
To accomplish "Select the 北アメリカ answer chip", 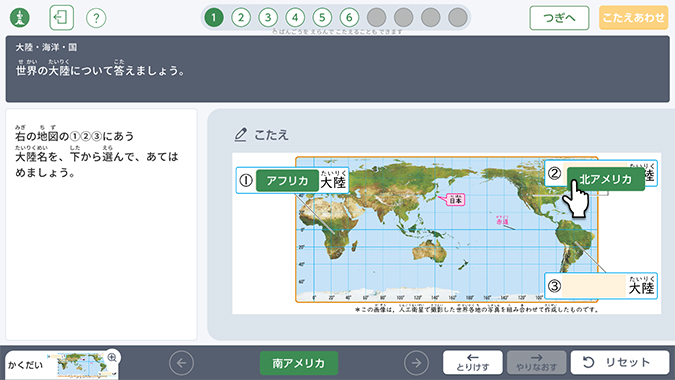I will pos(606,179).
